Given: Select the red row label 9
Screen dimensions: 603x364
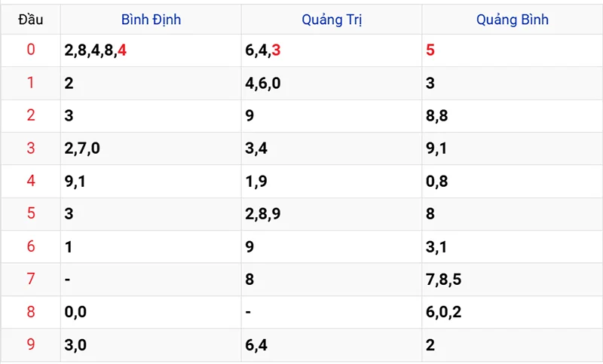Looking at the screenshot, I should pos(30,345).
